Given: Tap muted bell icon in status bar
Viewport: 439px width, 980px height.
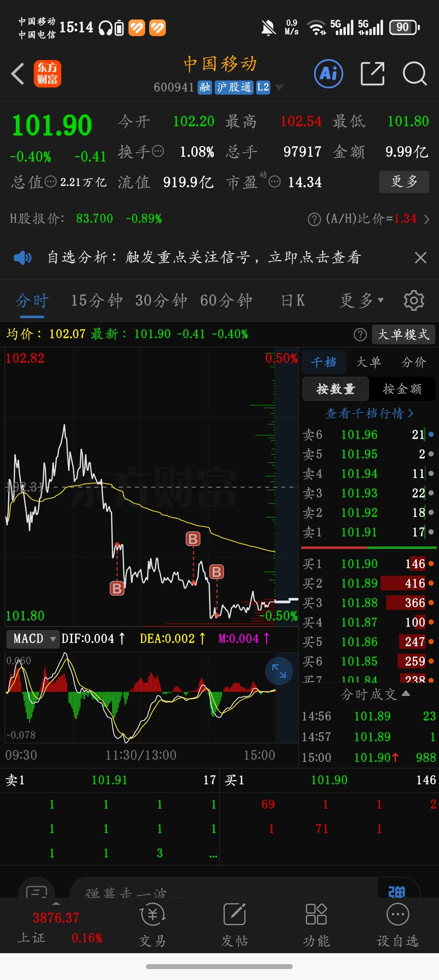Looking at the screenshot, I should click(x=268, y=28).
